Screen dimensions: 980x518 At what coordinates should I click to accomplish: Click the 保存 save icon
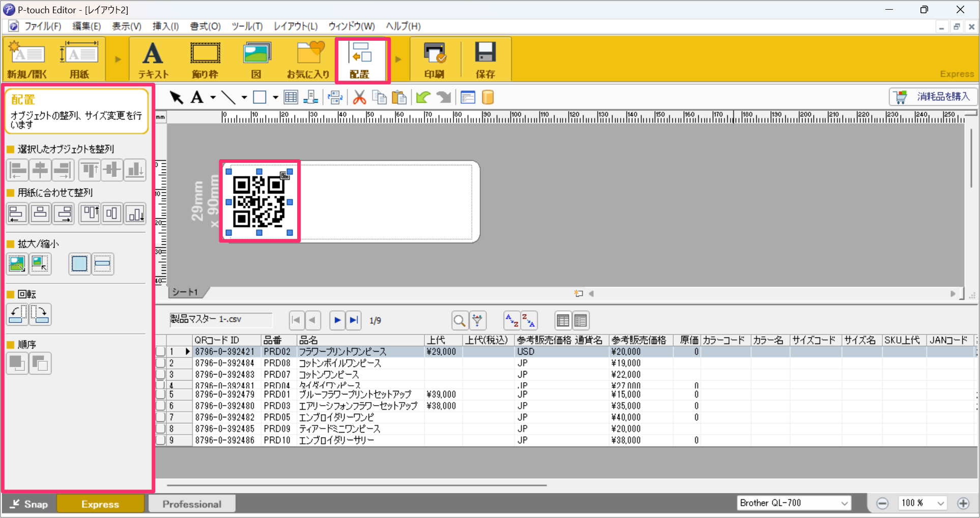[x=485, y=60]
